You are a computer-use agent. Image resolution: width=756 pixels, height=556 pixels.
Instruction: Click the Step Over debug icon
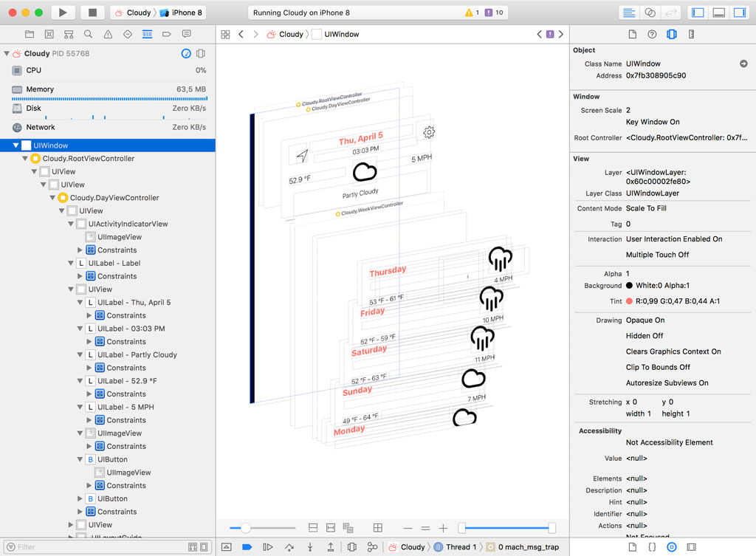coord(289,547)
